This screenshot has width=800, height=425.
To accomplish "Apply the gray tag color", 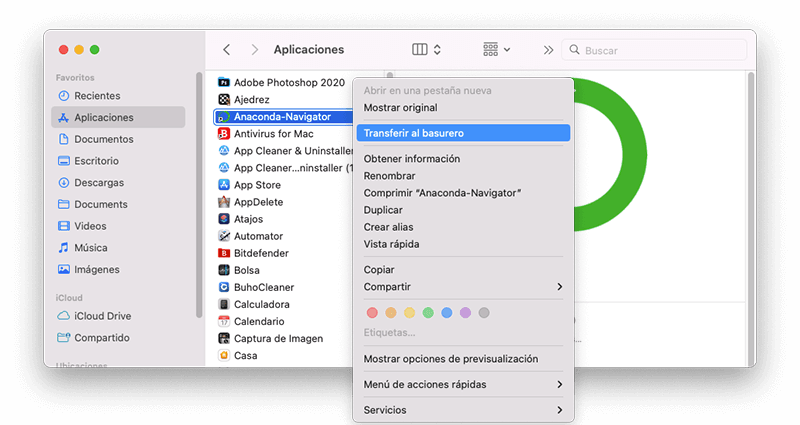I will coord(484,313).
